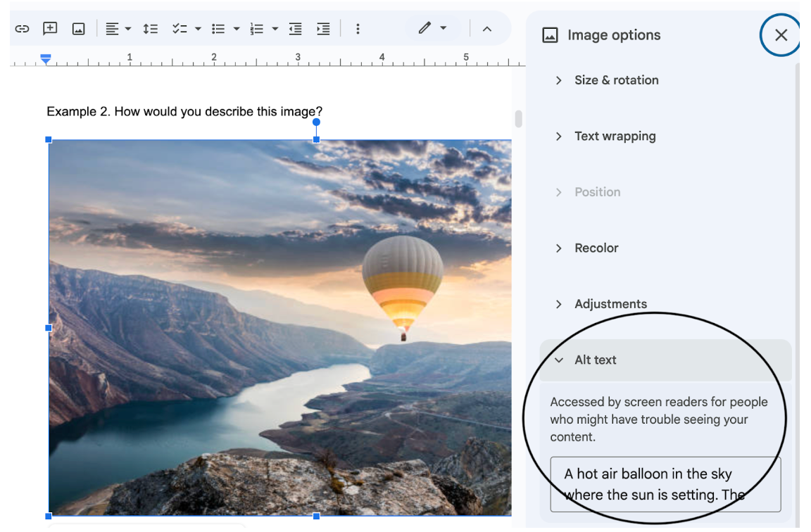This screenshot has width=811, height=532.
Task: Click inside the alt text field
Action: click(x=665, y=484)
